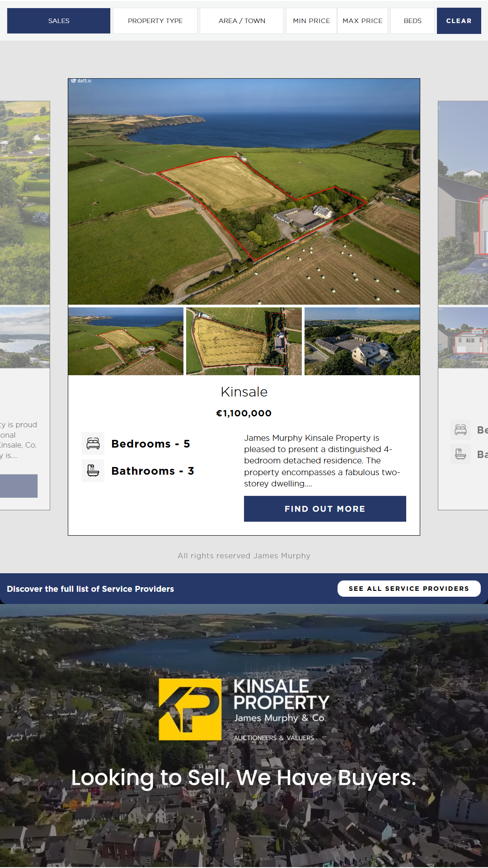Click the bath icon on right card
The height and width of the screenshot is (868, 488).
coord(460,454)
